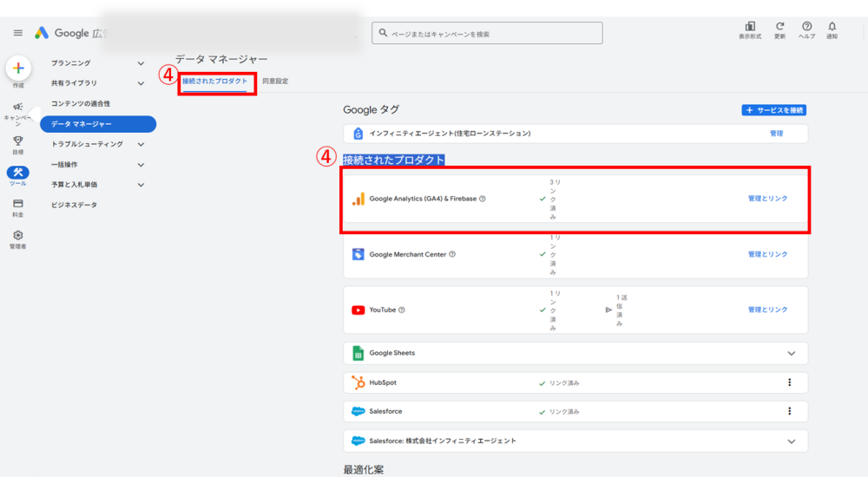Viewport: 868px width, 477px height.
Task: Expand the プランニング menu section
Action: tap(141, 63)
